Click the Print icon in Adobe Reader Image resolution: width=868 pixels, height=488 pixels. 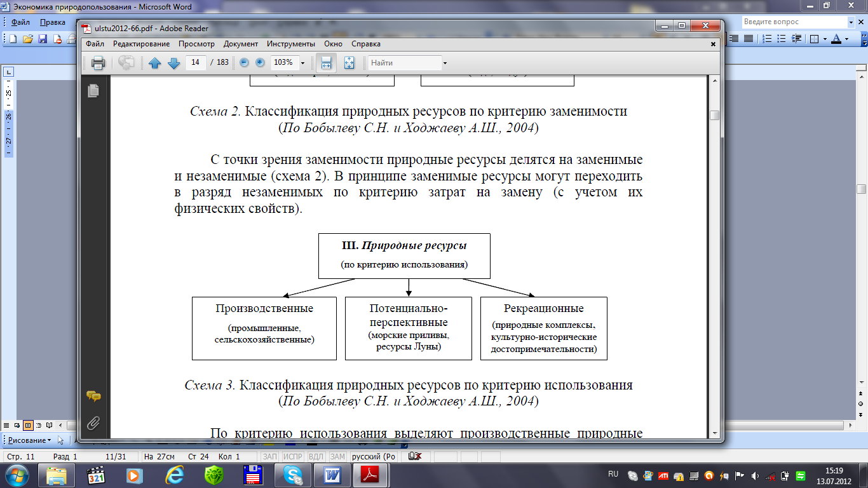click(98, 63)
